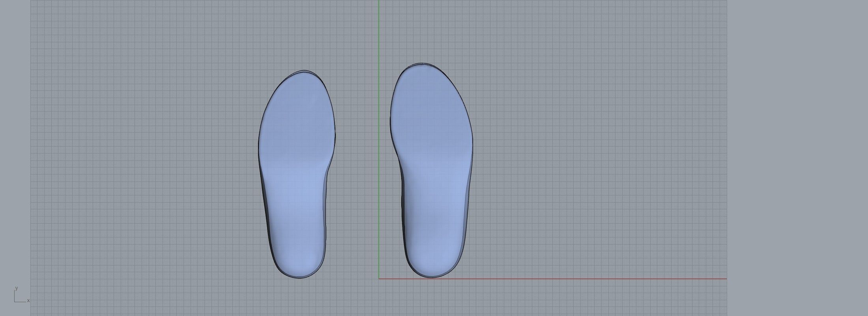The height and width of the screenshot is (316, 868).
Task: Click empty grid between left insole and Y-axis
Action: (x=355, y=158)
